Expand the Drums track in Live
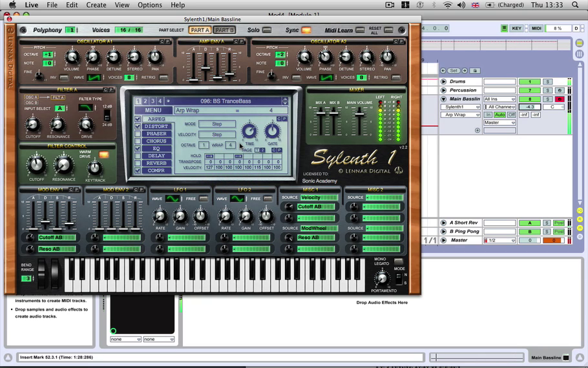The width and height of the screenshot is (588, 368). tap(444, 81)
